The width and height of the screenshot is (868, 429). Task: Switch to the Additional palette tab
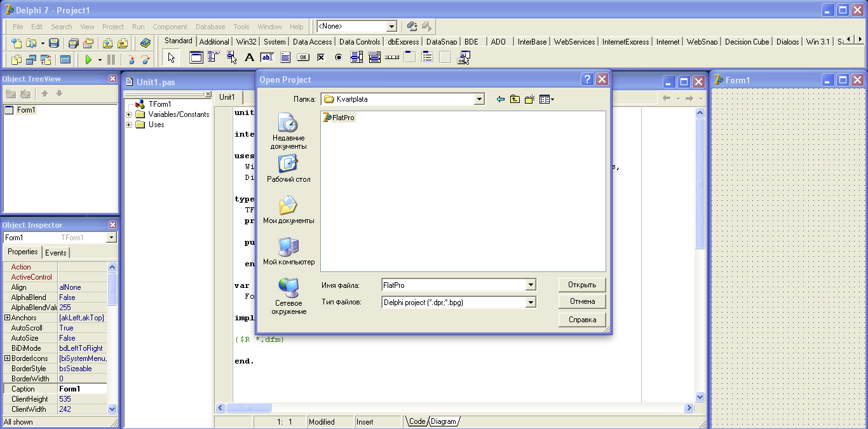coord(214,42)
